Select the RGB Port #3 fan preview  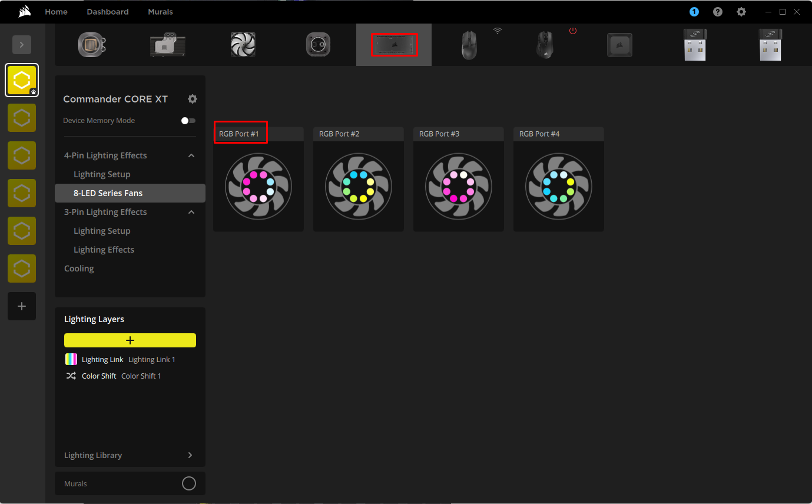pos(459,186)
